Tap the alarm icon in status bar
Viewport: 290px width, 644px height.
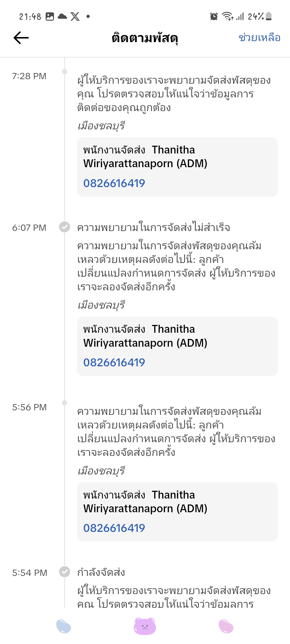(x=214, y=16)
